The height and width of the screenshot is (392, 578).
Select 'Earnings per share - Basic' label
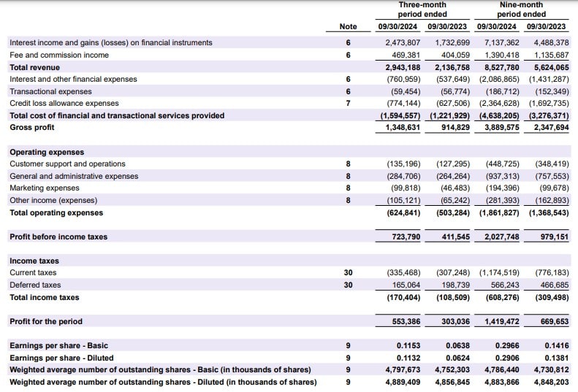[58, 345]
